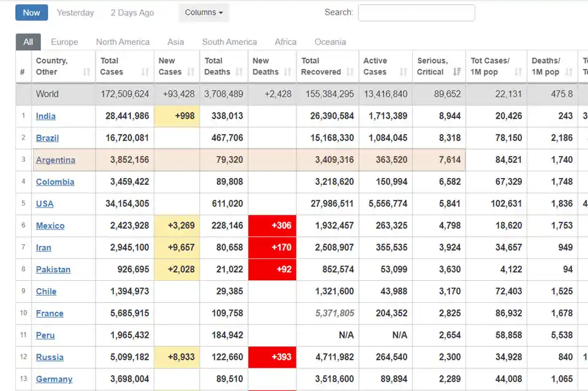Open the India country link
The height and width of the screenshot is (391, 588).
tap(46, 116)
